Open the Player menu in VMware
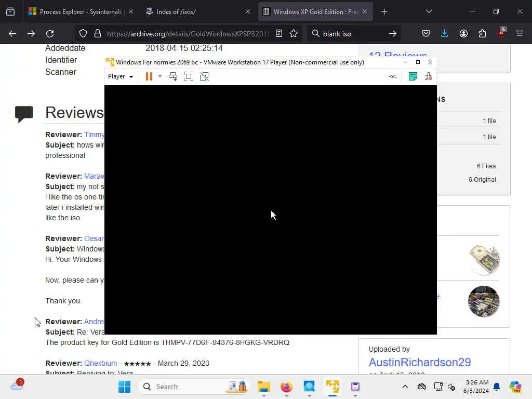This screenshot has height=399, width=532. pos(121,76)
